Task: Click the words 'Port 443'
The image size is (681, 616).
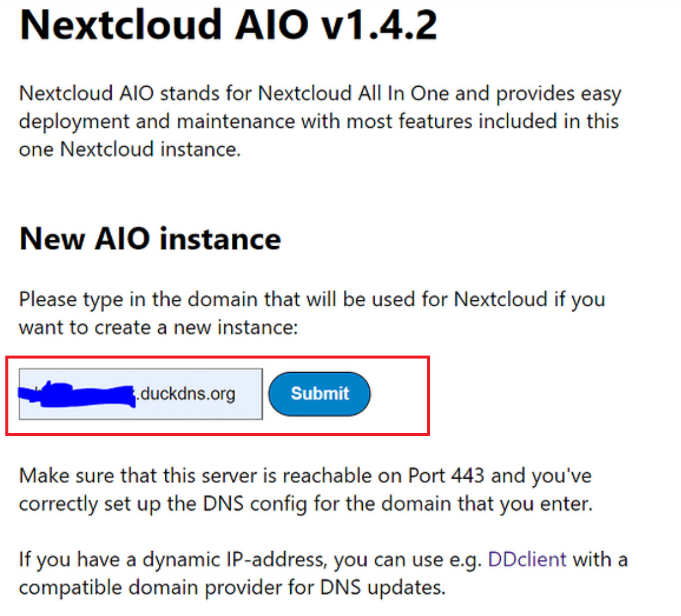Action: click(451, 476)
